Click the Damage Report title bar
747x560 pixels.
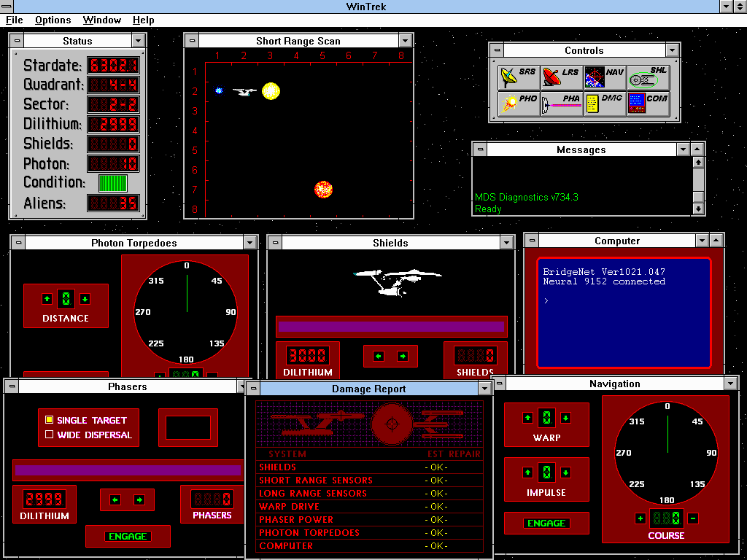click(x=368, y=389)
